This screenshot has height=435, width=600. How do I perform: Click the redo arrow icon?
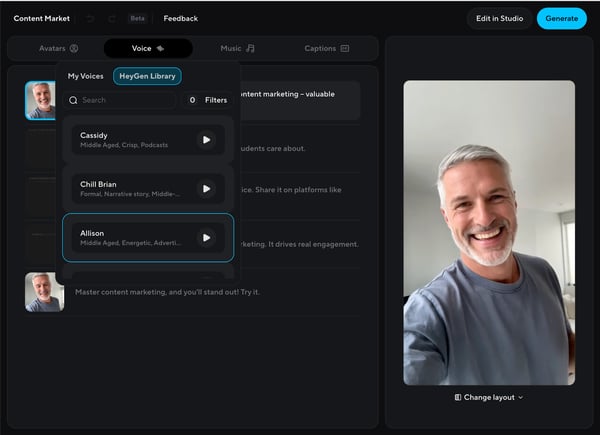tap(110, 18)
